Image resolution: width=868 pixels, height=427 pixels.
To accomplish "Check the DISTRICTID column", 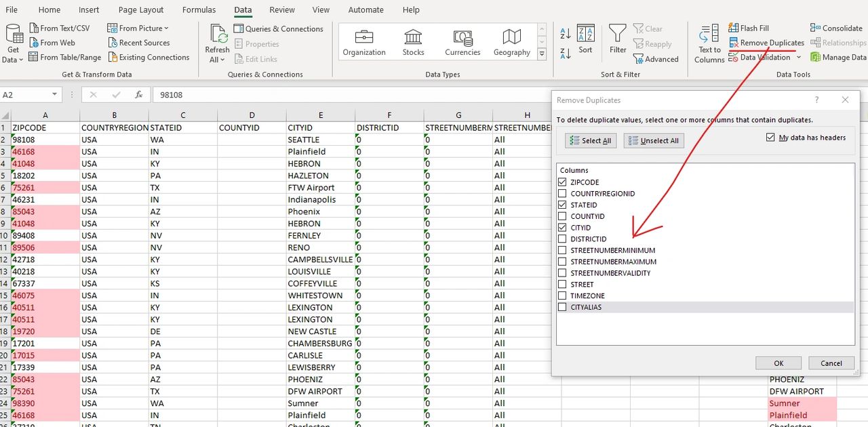I will (x=562, y=239).
